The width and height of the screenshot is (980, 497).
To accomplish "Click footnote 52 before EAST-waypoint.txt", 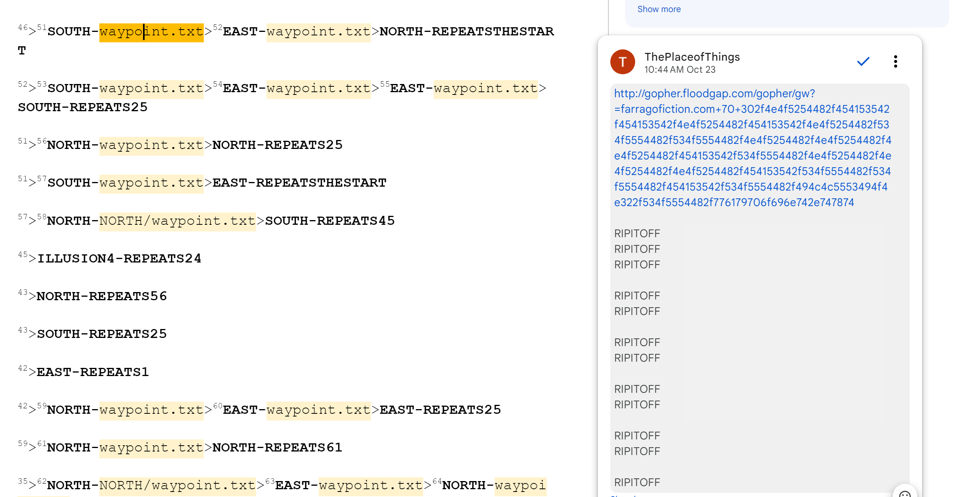I will pyautogui.click(x=218, y=27).
